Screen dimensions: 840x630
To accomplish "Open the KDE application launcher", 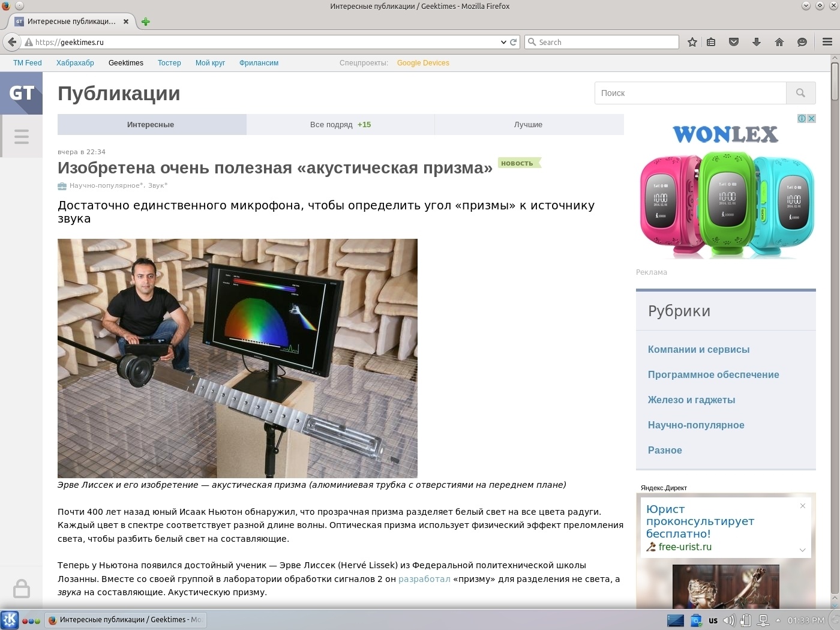I will 10,620.
